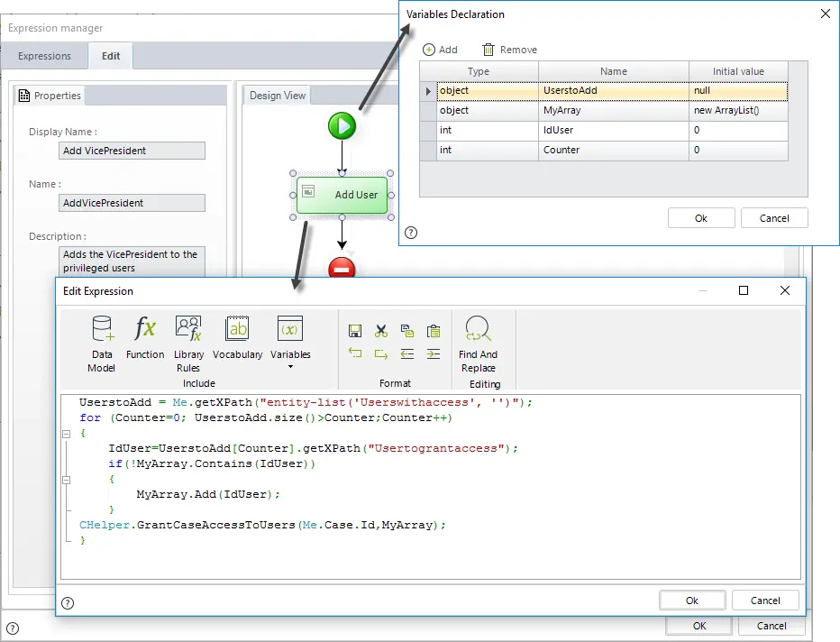Open help in Expression manager window
The height and width of the screenshot is (642, 840).
pyautogui.click(x=13, y=628)
